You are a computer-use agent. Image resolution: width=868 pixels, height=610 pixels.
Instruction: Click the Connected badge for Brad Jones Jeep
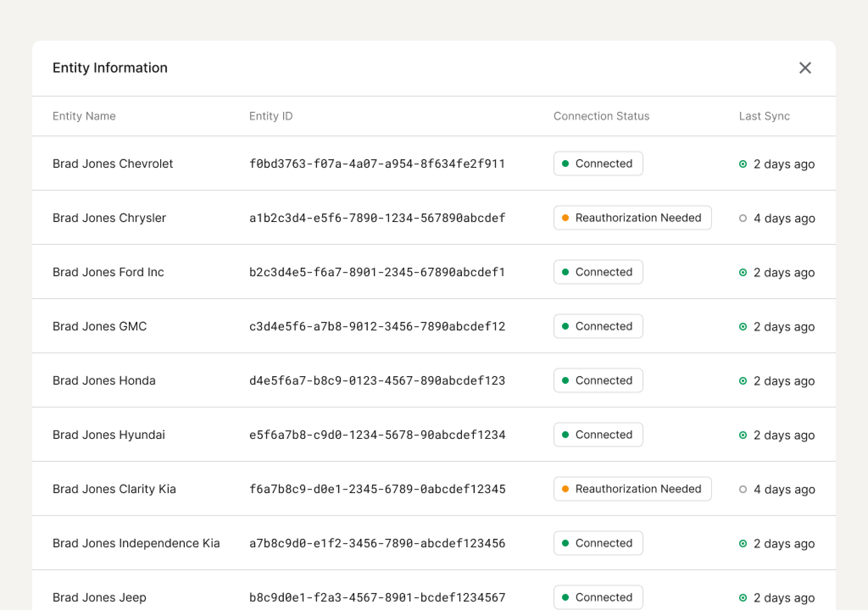598,597
